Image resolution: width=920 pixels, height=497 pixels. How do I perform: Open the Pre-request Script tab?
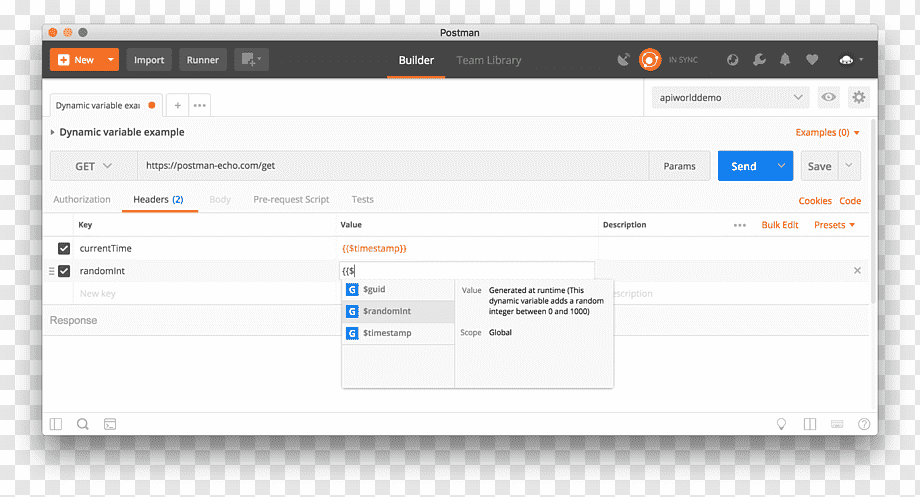[x=291, y=200]
